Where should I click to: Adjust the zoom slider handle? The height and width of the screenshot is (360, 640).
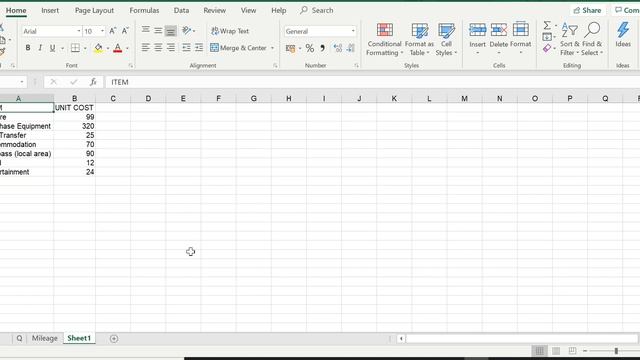(x=616, y=351)
